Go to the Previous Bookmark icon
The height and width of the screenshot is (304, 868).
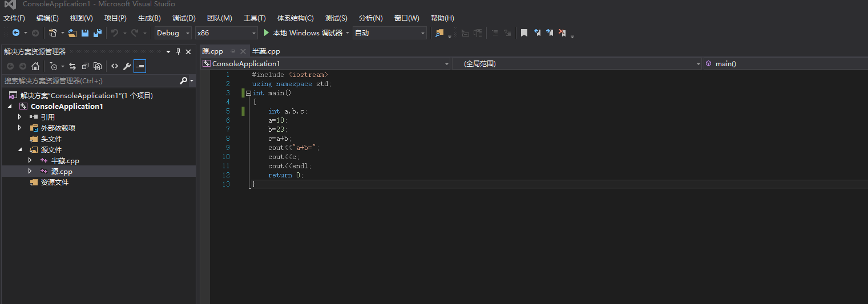(x=537, y=33)
